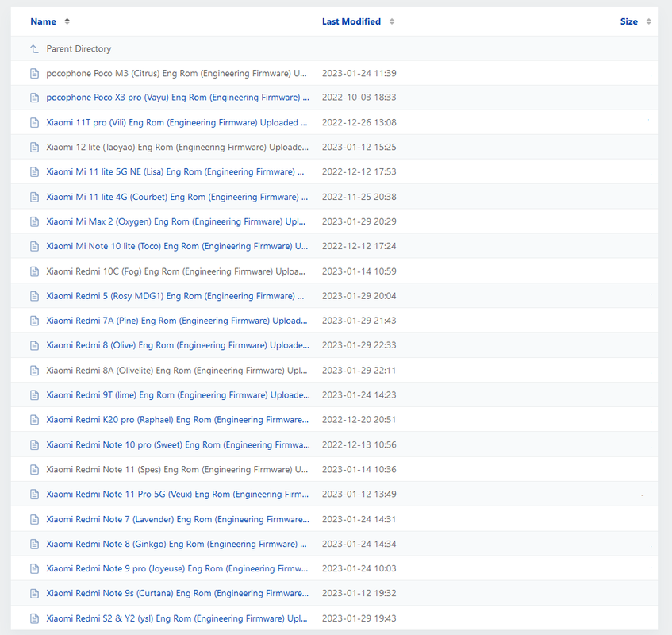Click the sort arrows next to Name

67,21
